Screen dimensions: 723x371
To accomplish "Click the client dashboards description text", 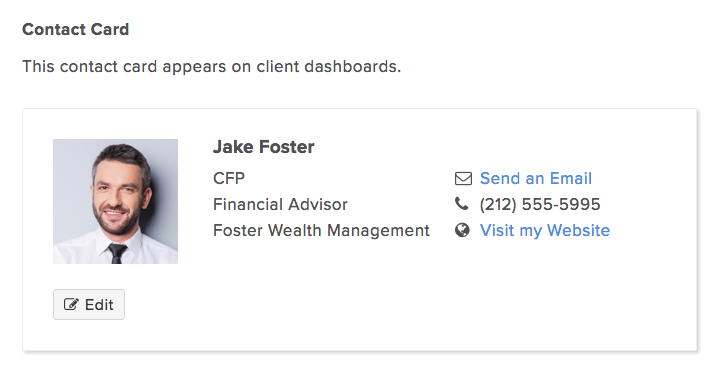I will (212, 66).
